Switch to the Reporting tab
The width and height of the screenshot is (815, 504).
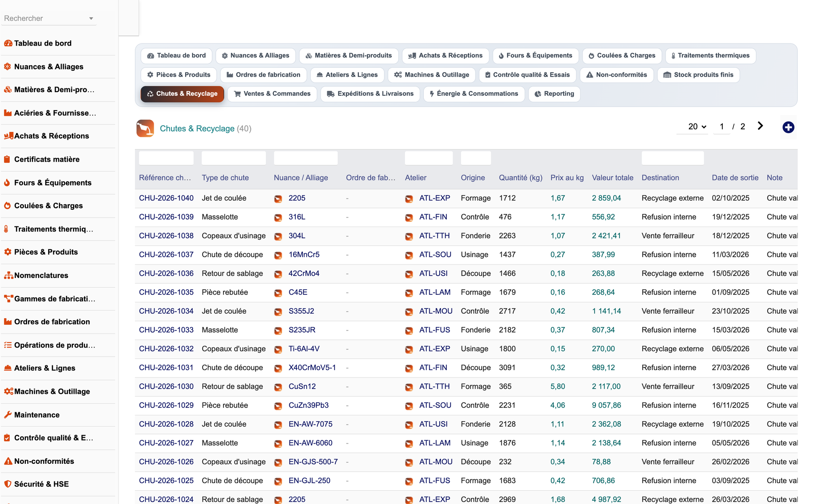554,94
